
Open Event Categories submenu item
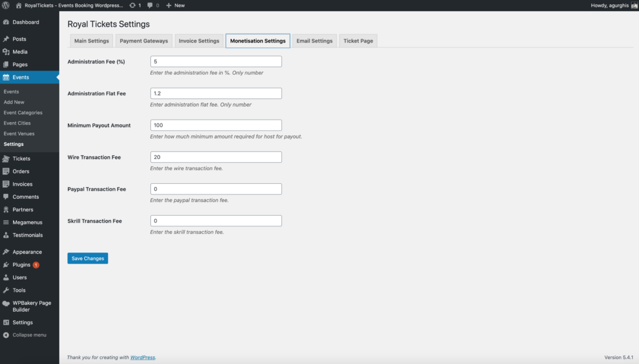pos(23,113)
